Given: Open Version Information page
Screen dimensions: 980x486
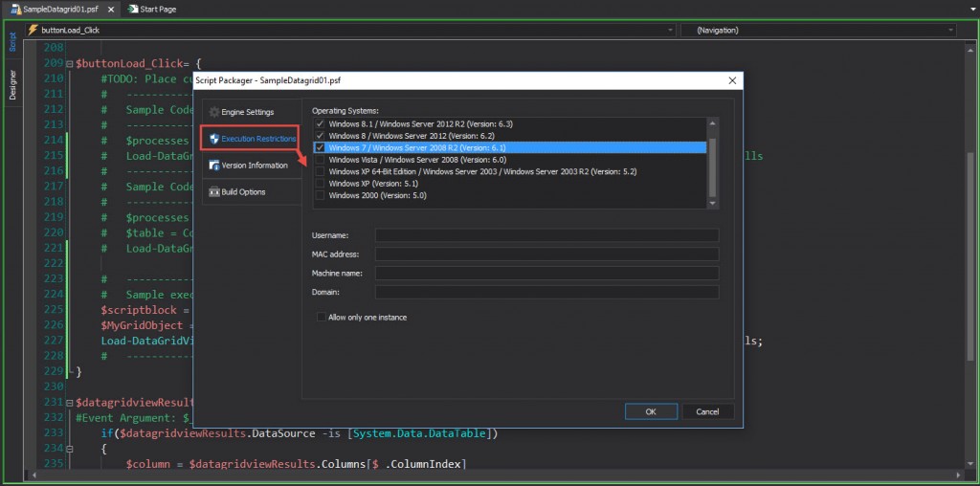Looking at the screenshot, I should click(x=252, y=166).
